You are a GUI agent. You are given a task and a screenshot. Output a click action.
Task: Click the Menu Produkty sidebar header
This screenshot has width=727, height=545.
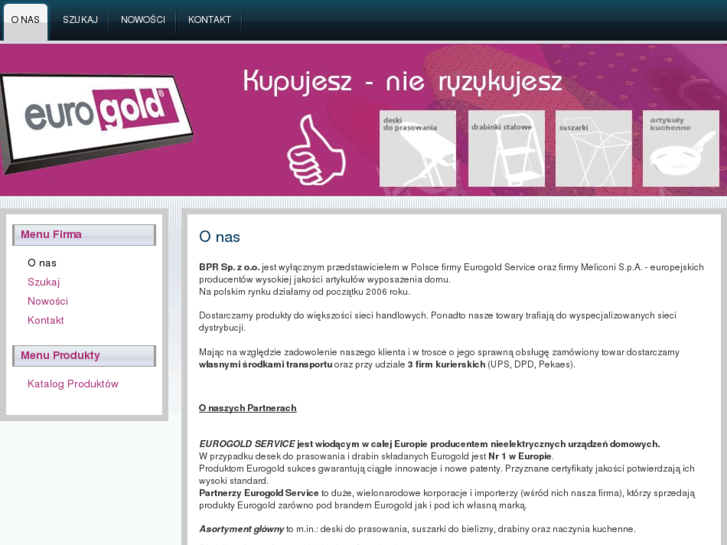84,356
